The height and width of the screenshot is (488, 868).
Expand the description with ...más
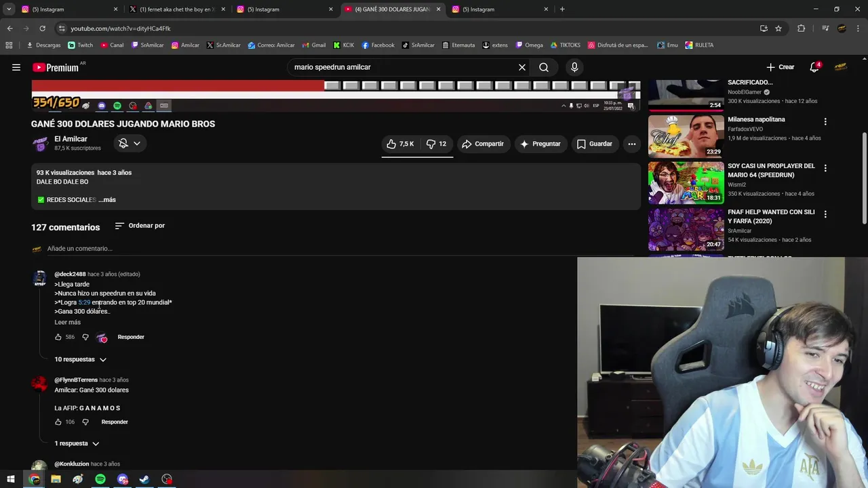pyautogui.click(x=107, y=200)
